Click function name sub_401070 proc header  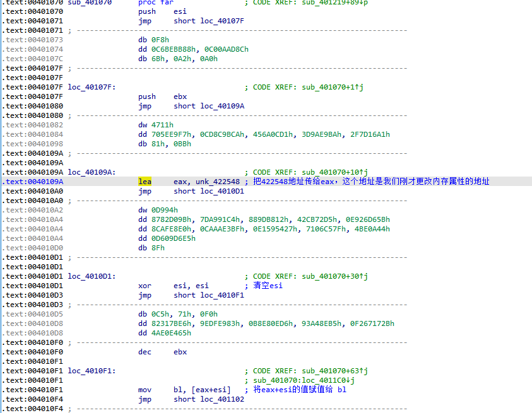point(90,3)
